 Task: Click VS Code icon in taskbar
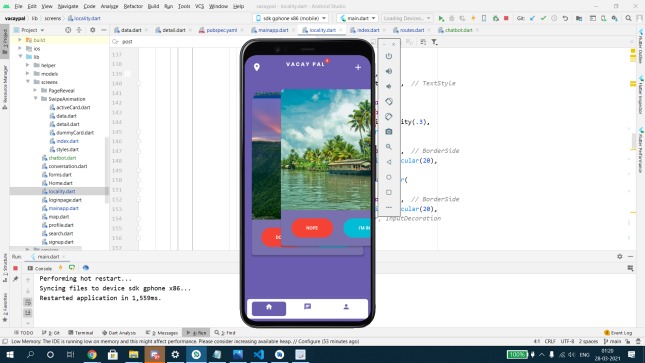pos(258,354)
